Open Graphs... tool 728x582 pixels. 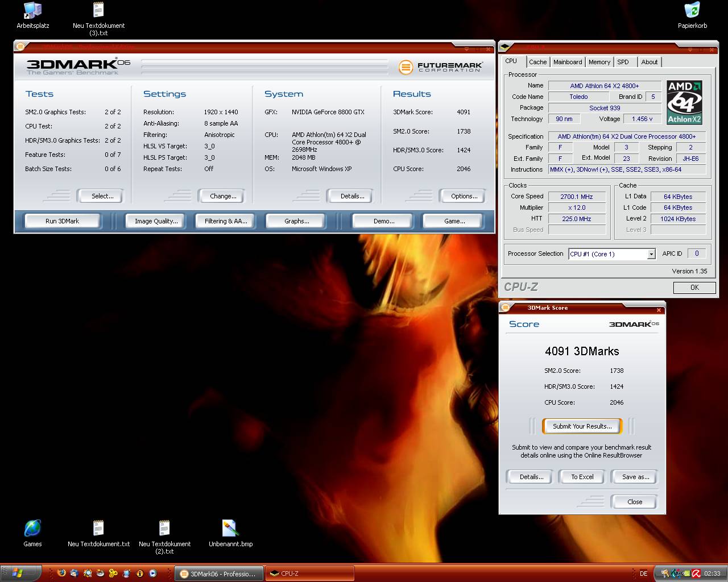coord(296,221)
